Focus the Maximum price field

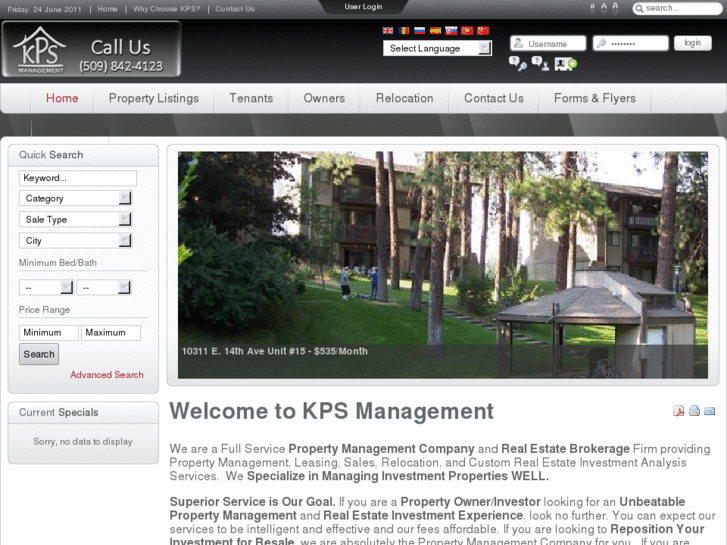(111, 333)
